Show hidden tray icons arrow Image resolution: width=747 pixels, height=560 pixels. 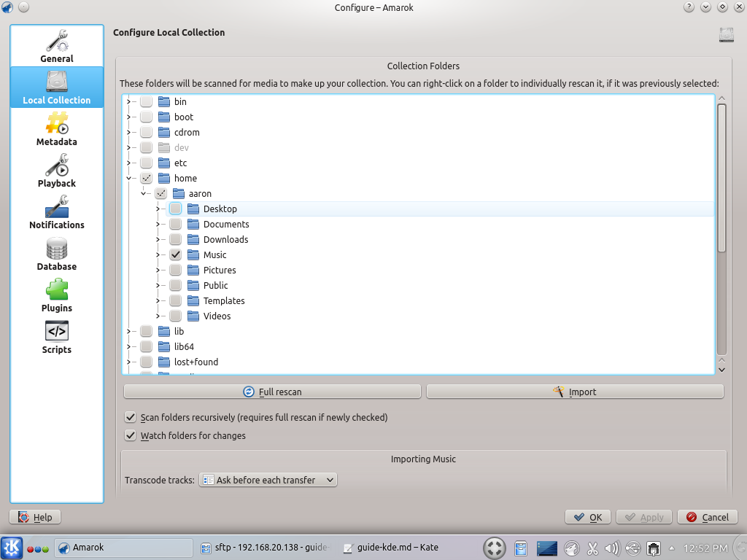point(672,548)
